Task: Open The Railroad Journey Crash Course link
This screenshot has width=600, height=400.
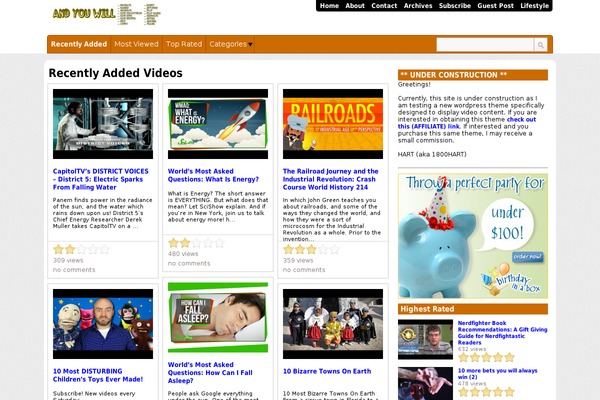Action: pyautogui.click(x=331, y=179)
